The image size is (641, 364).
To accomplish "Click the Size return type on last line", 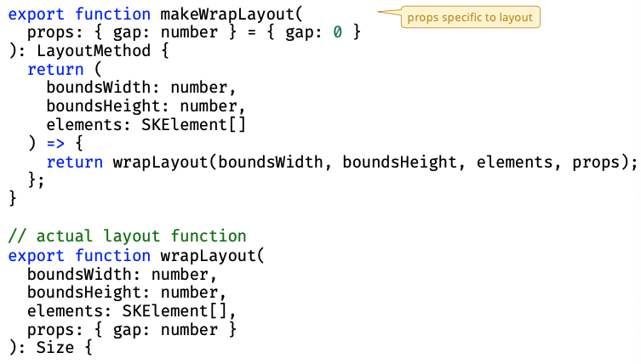I will (x=54, y=348).
